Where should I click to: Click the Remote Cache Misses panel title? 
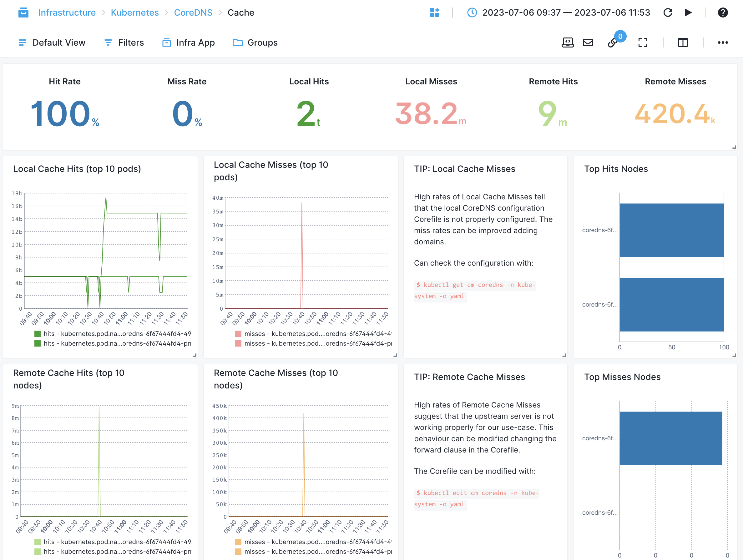pyautogui.click(x=276, y=379)
